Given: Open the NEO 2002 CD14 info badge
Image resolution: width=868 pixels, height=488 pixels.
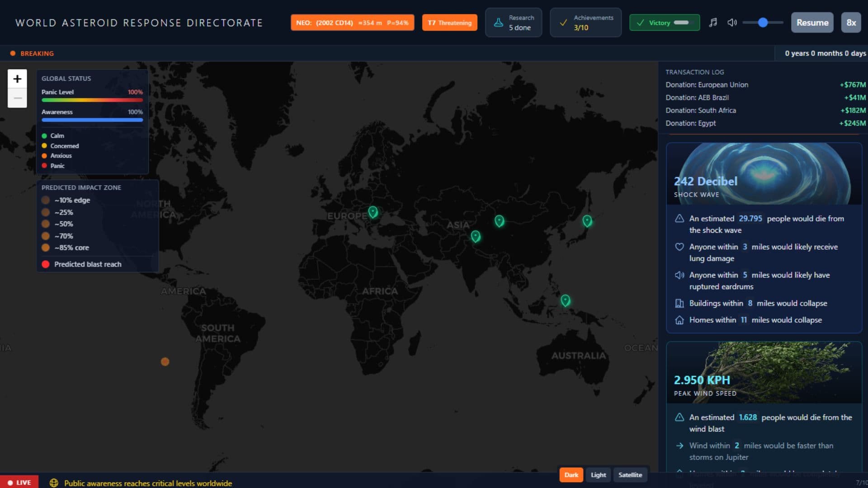Looking at the screenshot, I should [352, 23].
